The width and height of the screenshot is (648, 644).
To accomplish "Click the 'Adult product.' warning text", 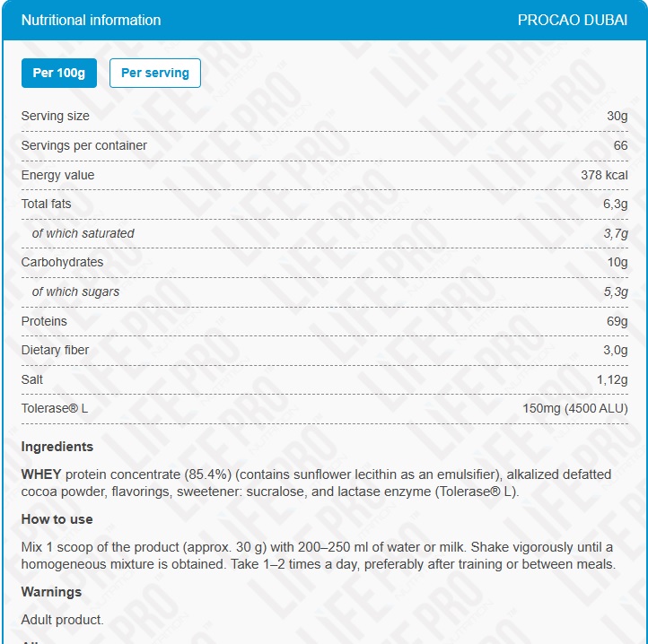I will pos(62,620).
